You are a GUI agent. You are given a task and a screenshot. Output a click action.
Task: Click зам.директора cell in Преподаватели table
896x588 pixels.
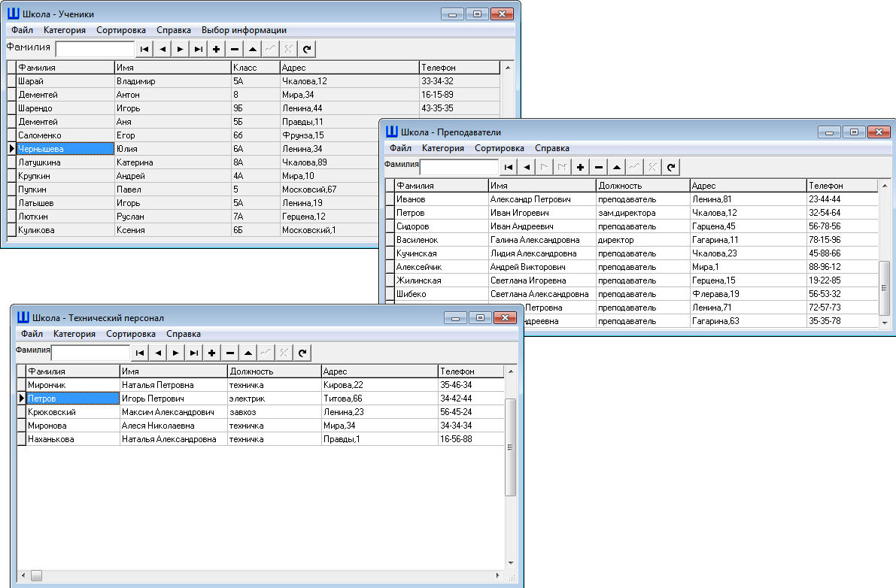click(x=643, y=213)
